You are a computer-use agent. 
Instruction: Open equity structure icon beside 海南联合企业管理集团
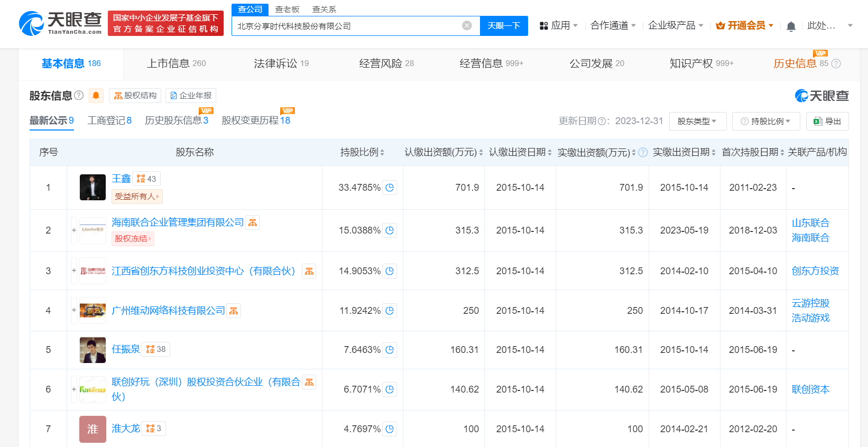pyautogui.click(x=253, y=223)
